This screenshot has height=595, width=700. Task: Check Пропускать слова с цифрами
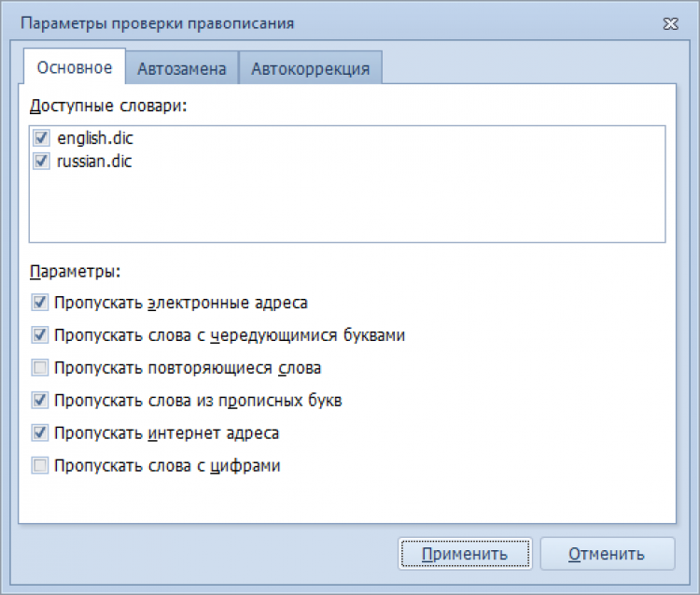pos(40,465)
